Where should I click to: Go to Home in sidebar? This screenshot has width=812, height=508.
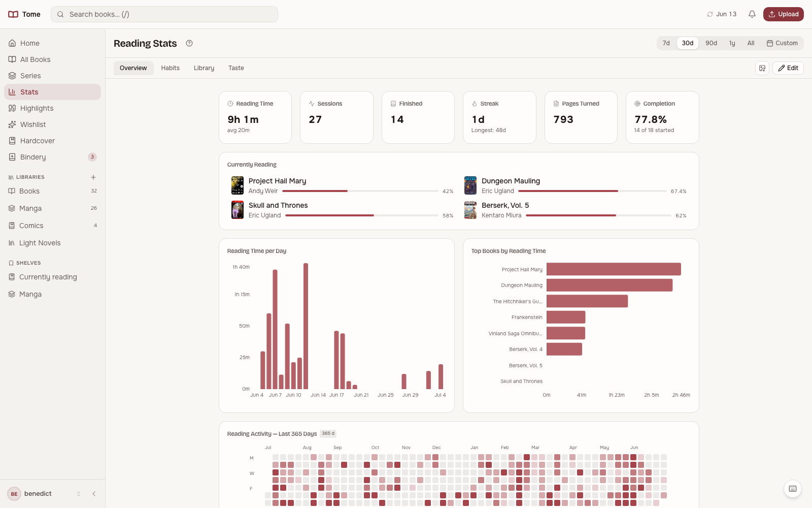click(x=53, y=43)
